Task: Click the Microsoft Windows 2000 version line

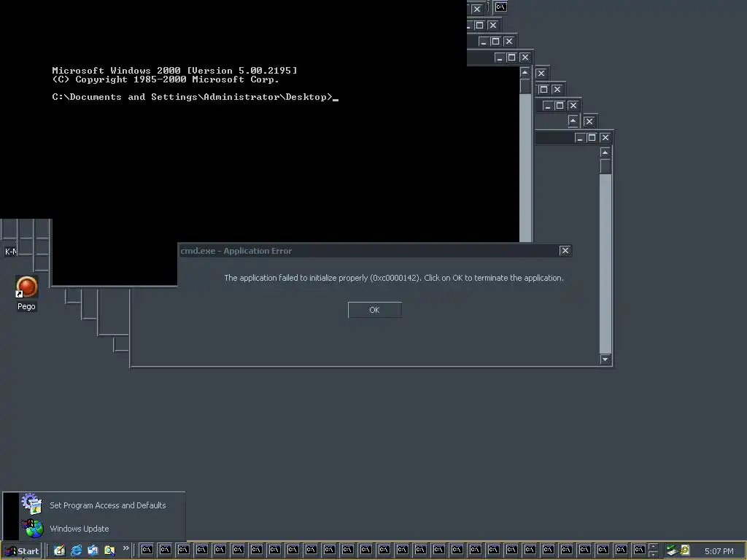Action: point(174,71)
